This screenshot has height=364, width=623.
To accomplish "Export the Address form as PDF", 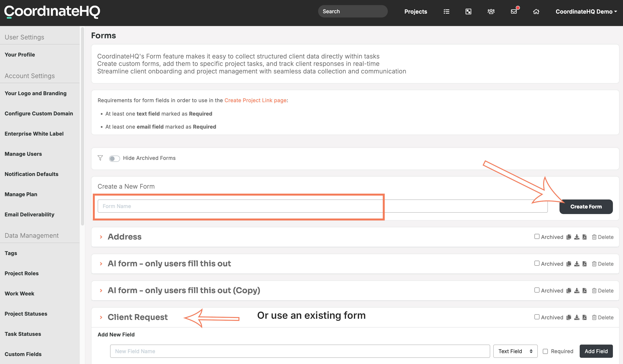I will [585, 237].
